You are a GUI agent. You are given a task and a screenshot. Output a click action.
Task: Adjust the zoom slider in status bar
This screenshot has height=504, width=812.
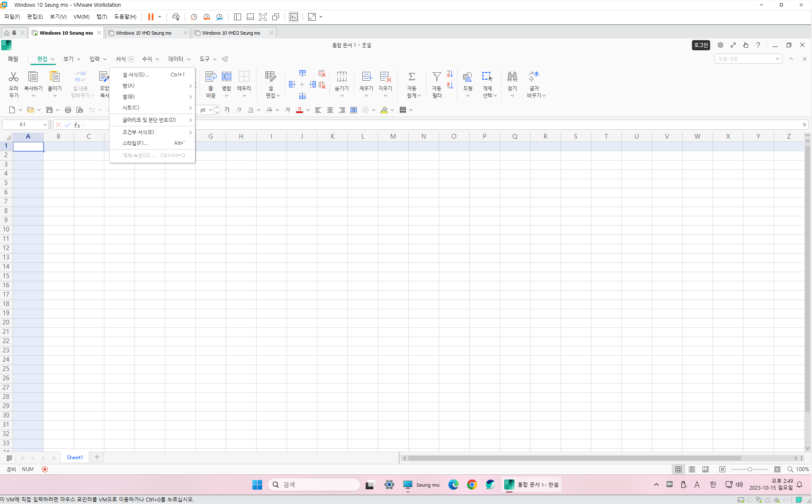[x=749, y=469]
